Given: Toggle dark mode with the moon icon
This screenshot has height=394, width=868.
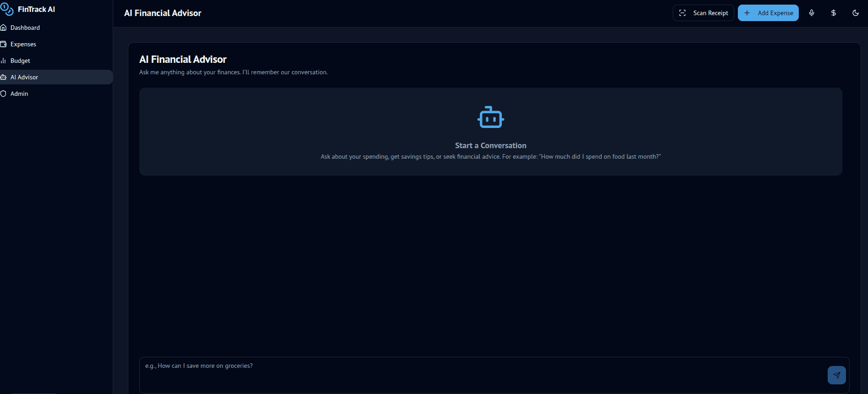Looking at the screenshot, I should tap(856, 13).
